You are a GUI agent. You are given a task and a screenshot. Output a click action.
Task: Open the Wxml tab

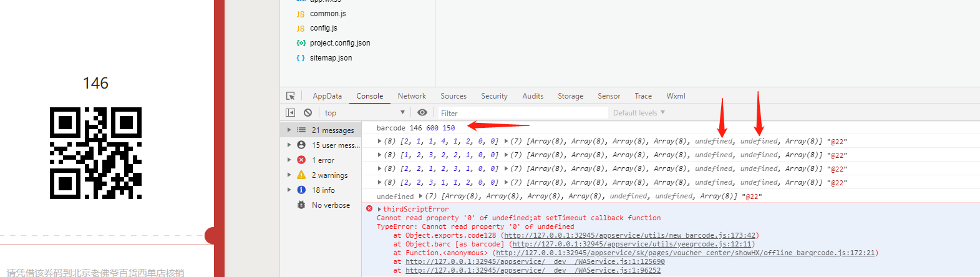676,96
